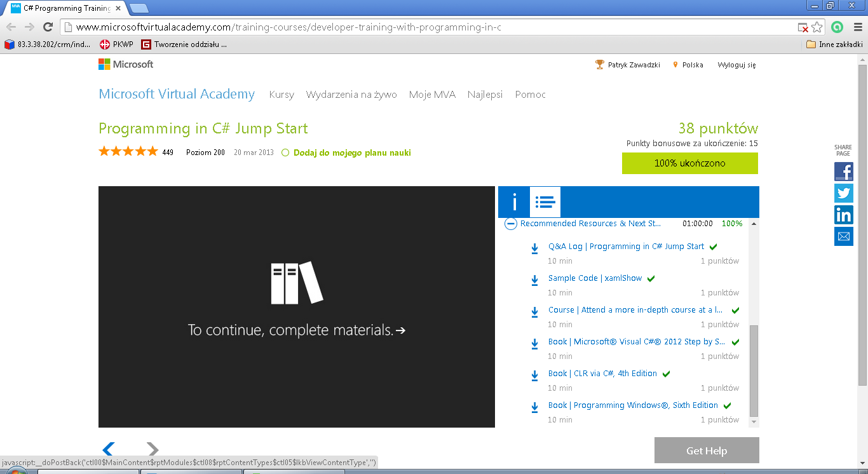Open the course info tab icon
Screen dimensions: 868x474
pos(513,202)
